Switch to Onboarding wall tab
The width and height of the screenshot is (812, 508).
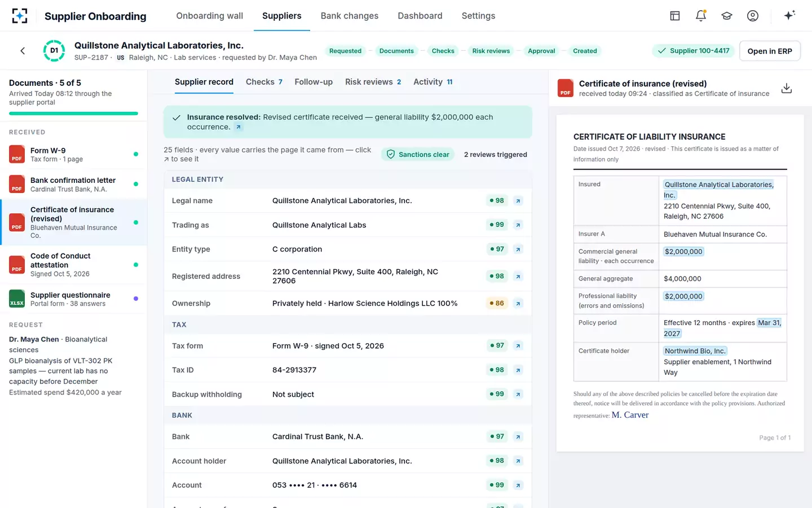click(210, 16)
